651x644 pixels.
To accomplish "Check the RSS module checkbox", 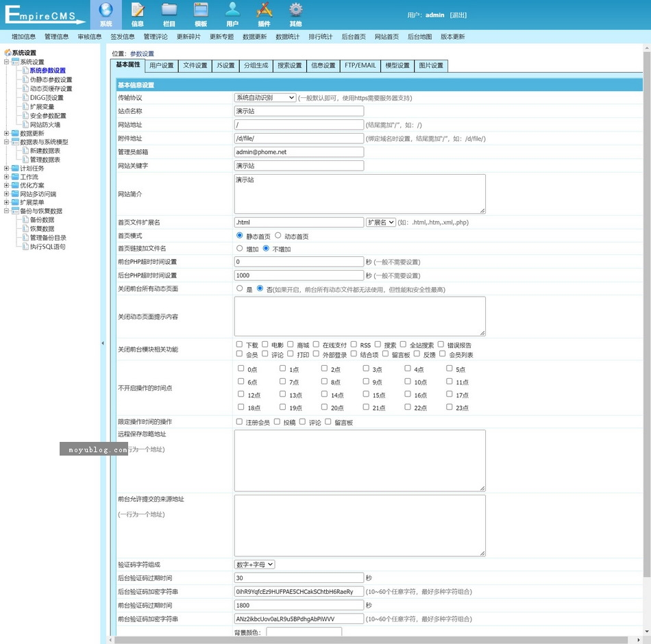I will pyautogui.click(x=354, y=344).
